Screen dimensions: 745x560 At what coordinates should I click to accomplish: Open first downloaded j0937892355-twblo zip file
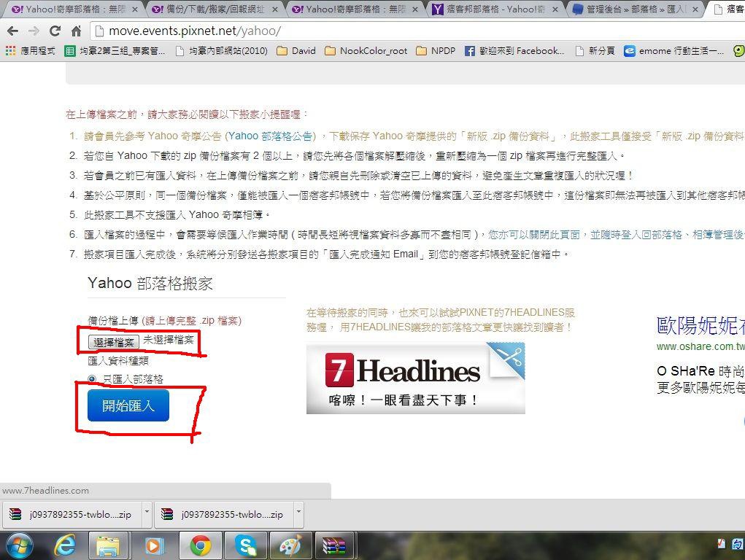[72, 514]
